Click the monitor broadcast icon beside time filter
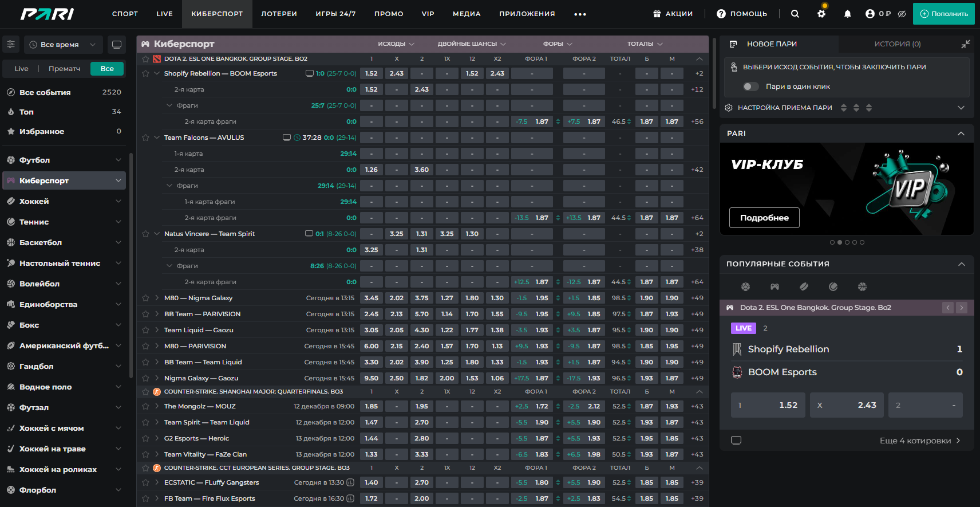This screenshot has width=980, height=507. [x=117, y=44]
